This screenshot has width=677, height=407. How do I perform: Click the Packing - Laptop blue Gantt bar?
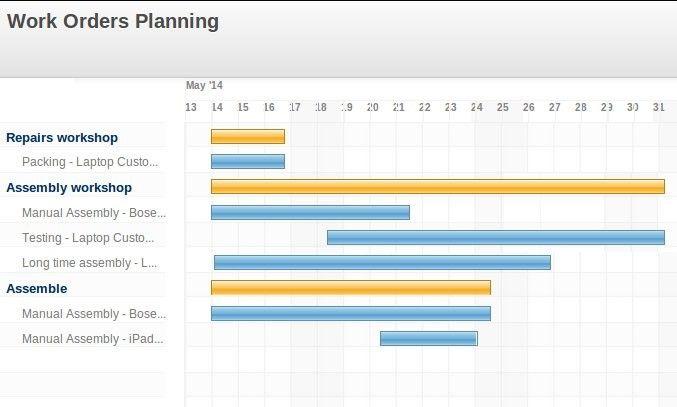248,161
